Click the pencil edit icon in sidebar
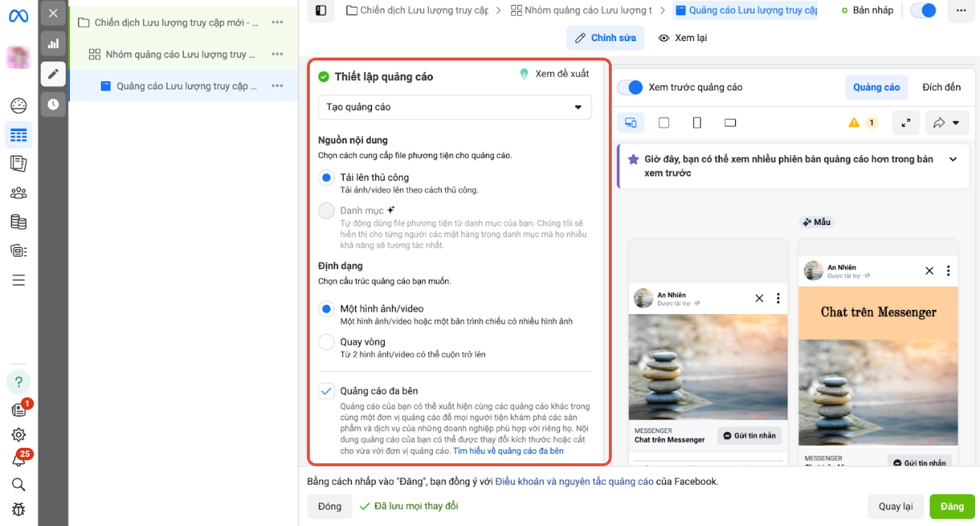Viewport: 980px width, 526px height. coord(53,74)
